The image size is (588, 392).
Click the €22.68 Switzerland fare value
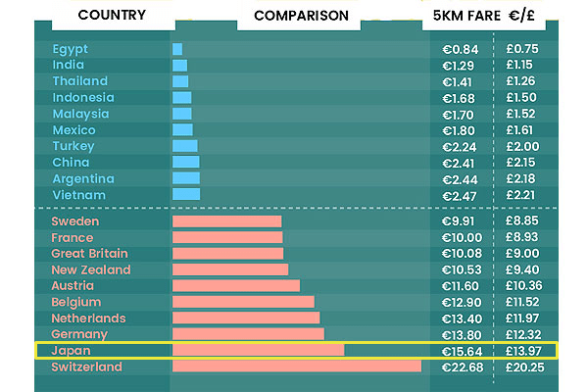coord(461,367)
